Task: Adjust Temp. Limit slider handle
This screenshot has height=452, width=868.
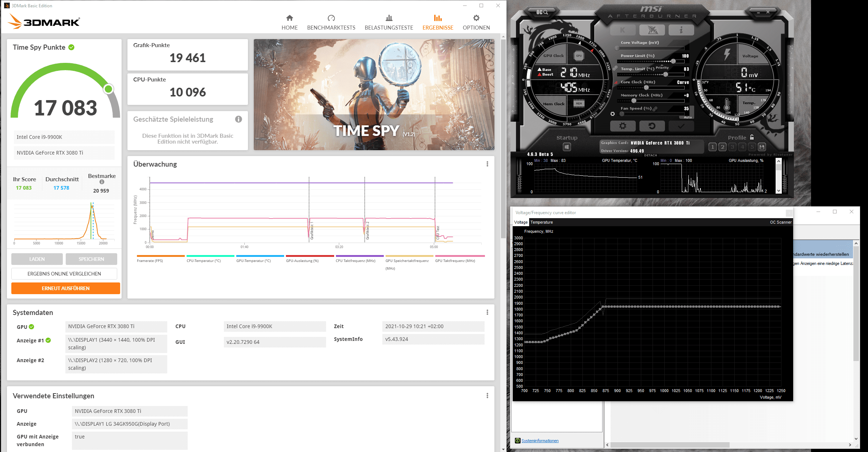Action: click(666, 74)
